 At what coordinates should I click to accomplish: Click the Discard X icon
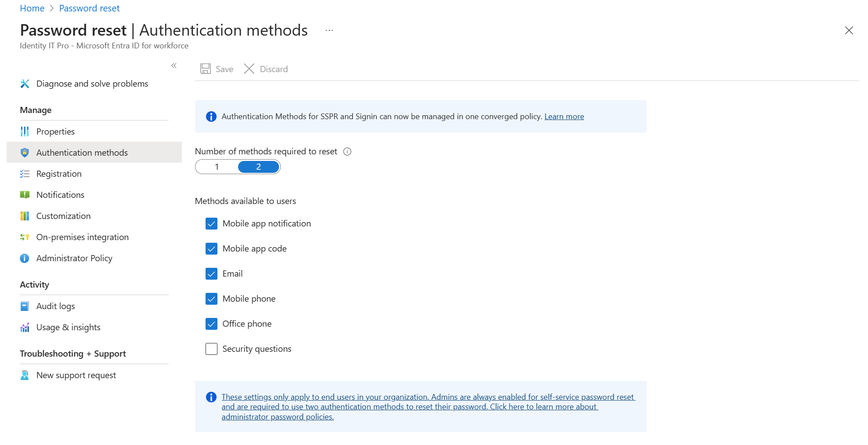point(249,69)
